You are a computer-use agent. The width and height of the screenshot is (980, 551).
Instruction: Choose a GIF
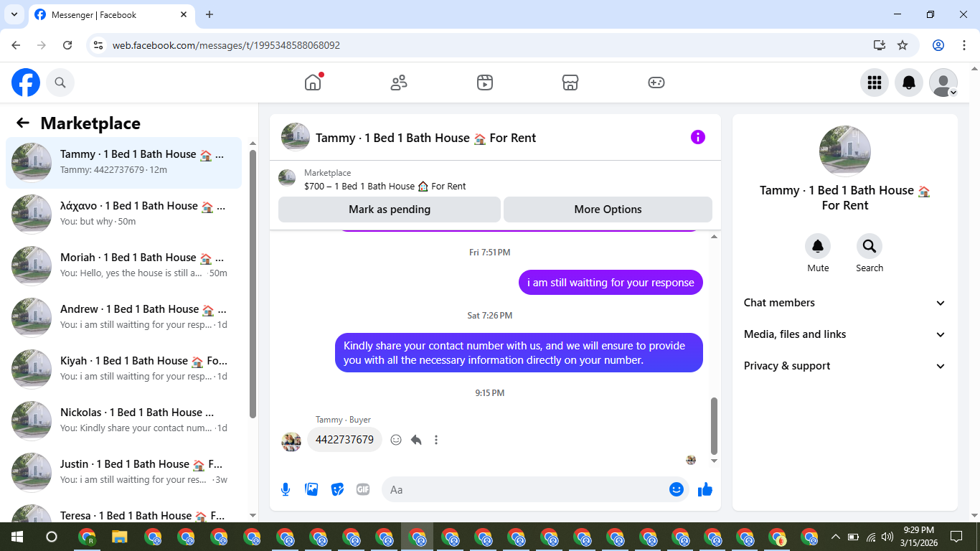[363, 489]
